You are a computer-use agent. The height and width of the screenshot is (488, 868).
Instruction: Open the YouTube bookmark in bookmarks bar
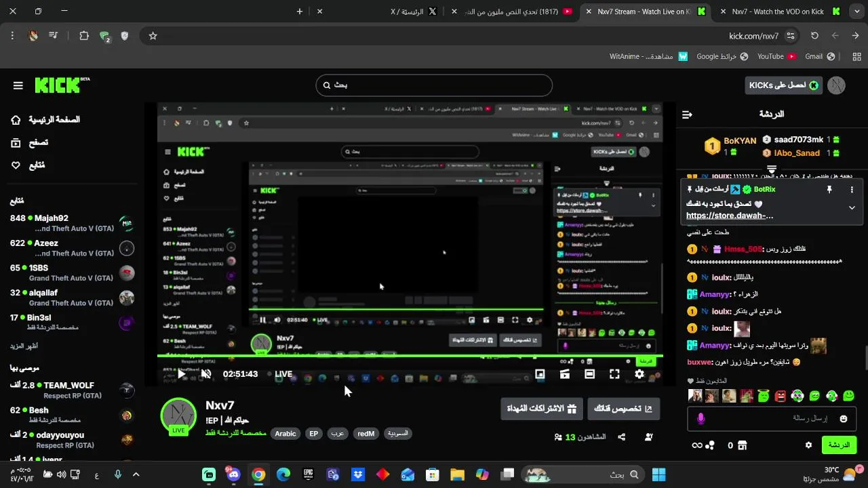(x=776, y=57)
